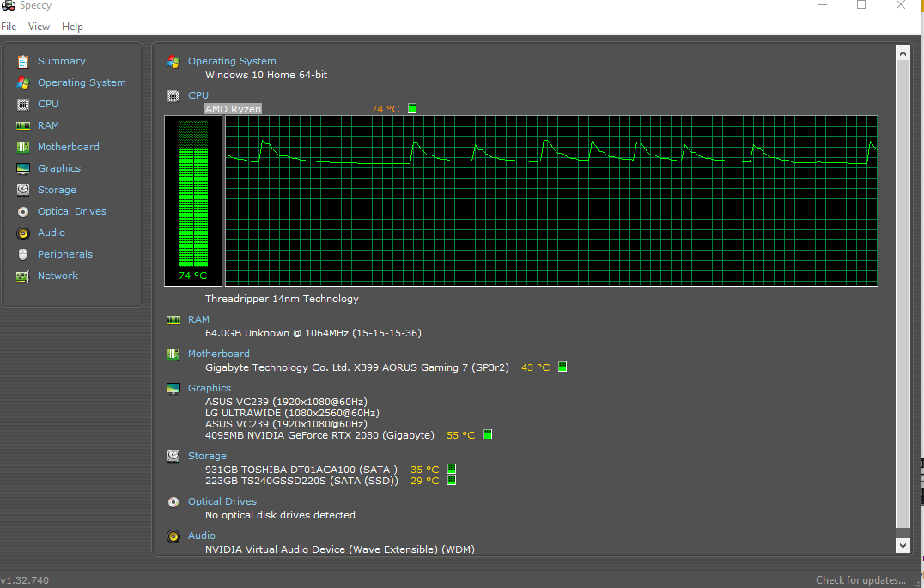This screenshot has height=588, width=924.
Task: Open Network details from the sidebar
Action: (58, 276)
